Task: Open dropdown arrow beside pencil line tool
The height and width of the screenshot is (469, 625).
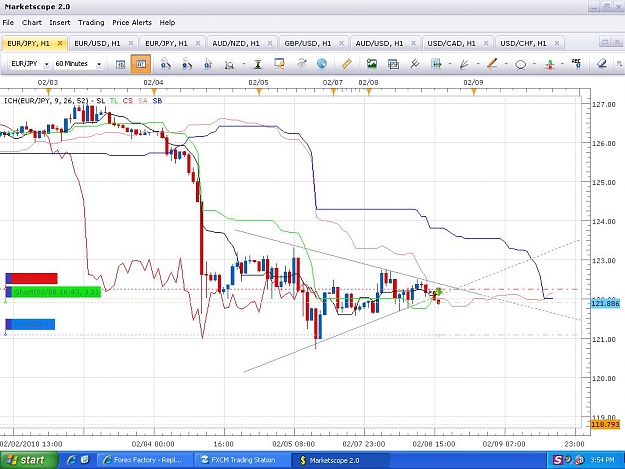Action: (x=506, y=64)
